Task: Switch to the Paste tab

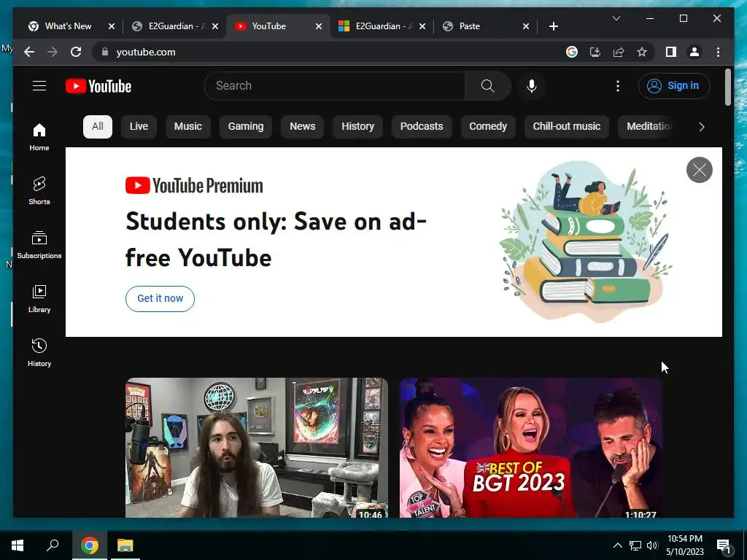Action: (x=486, y=26)
